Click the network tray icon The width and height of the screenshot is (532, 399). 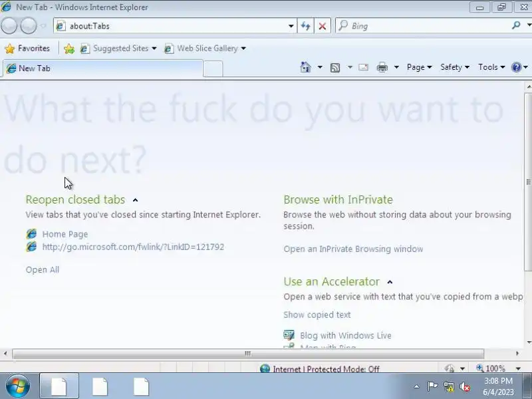pos(448,386)
